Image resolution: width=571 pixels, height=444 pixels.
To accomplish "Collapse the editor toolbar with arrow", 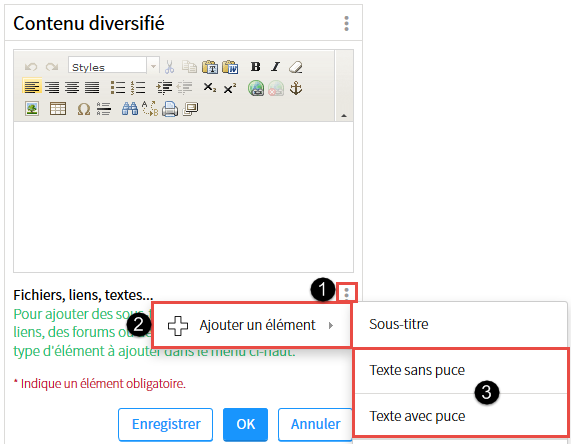I will coord(344,116).
